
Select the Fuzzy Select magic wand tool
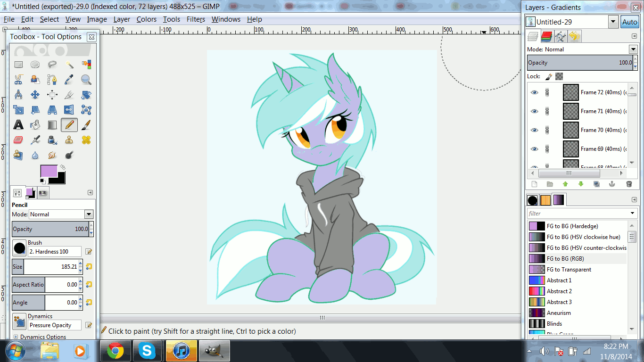(69, 65)
